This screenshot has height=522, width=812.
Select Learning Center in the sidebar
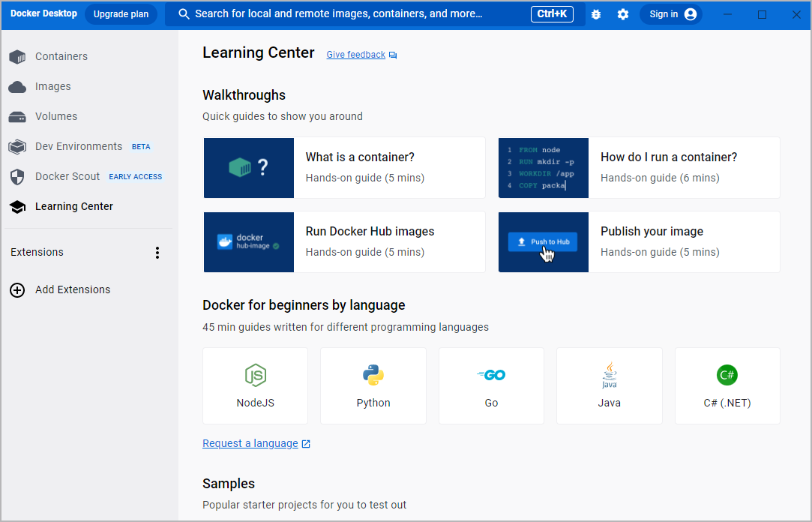[x=74, y=207]
